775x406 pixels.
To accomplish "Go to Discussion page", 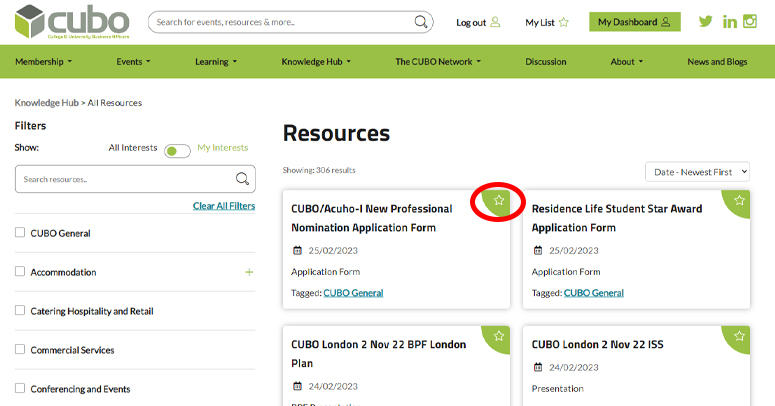I will [x=546, y=62].
